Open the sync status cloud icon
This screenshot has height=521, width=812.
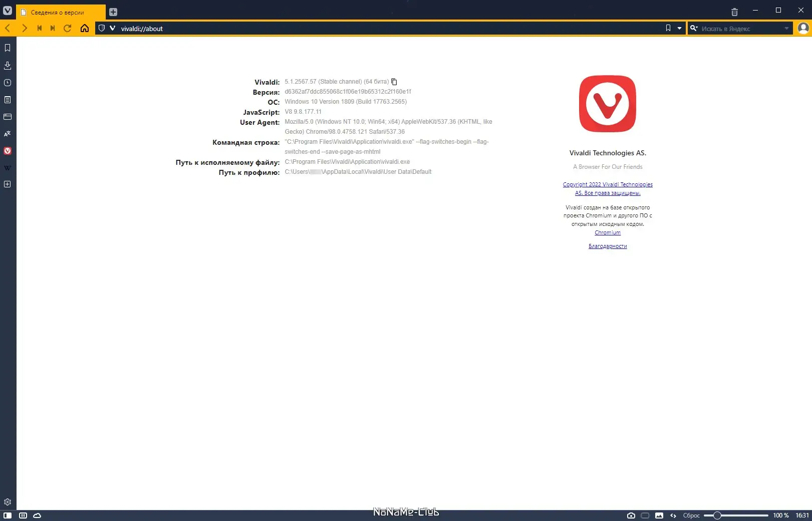[x=37, y=515]
